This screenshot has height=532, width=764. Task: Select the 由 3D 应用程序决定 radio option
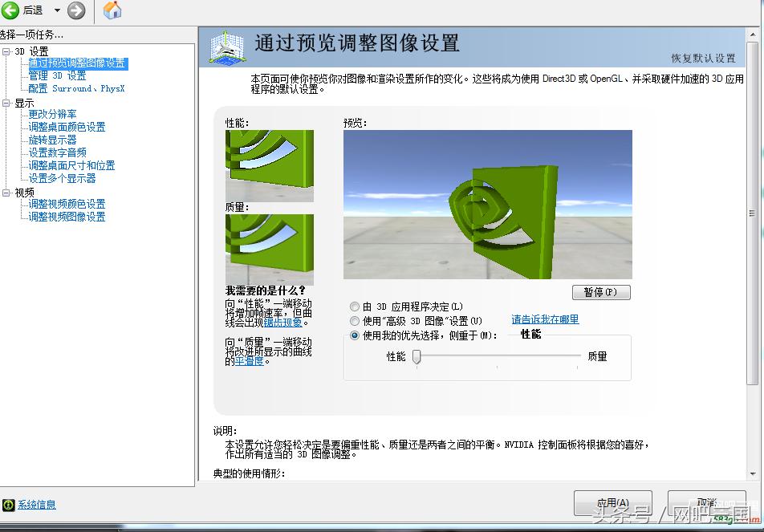click(x=354, y=306)
